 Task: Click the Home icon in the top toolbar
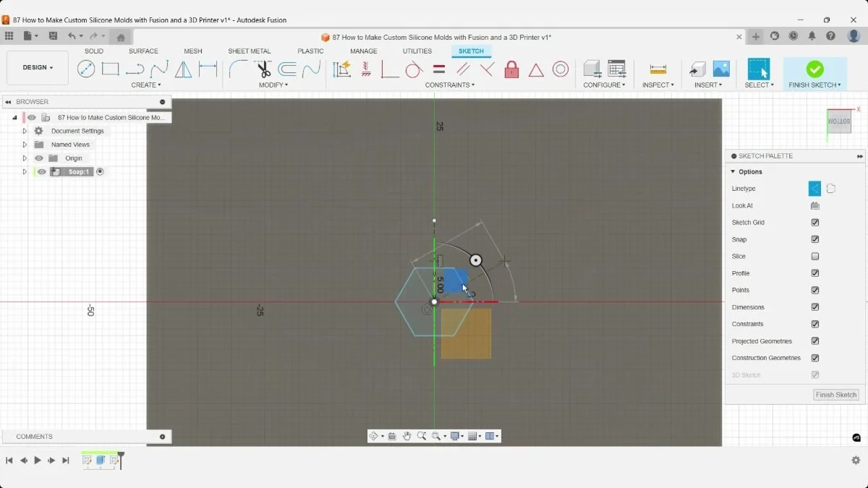pyautogui.click(x=121, y=37)
